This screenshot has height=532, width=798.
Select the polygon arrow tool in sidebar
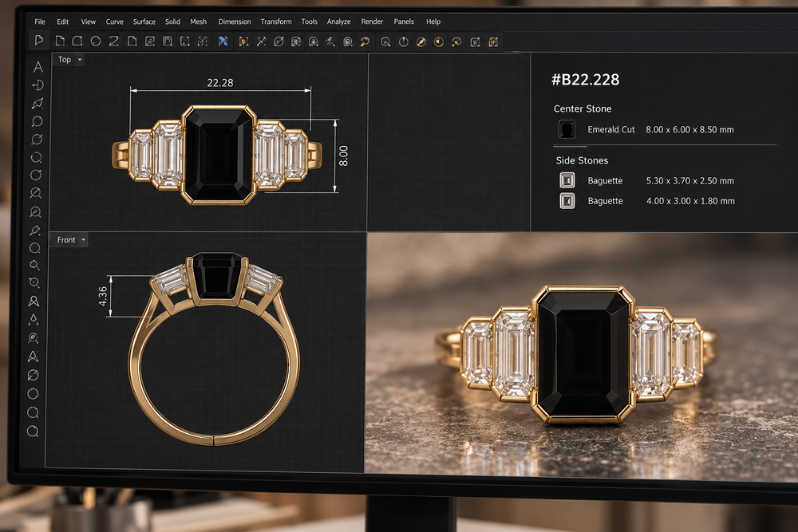[x=38, y=103]
